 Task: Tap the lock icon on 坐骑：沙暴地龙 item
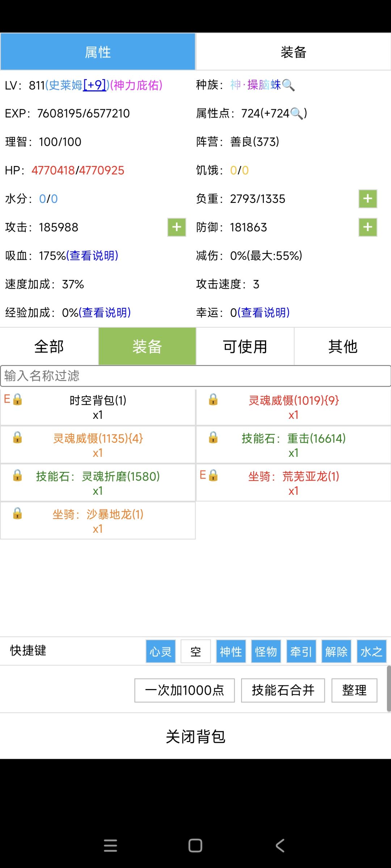pos(17,513)
